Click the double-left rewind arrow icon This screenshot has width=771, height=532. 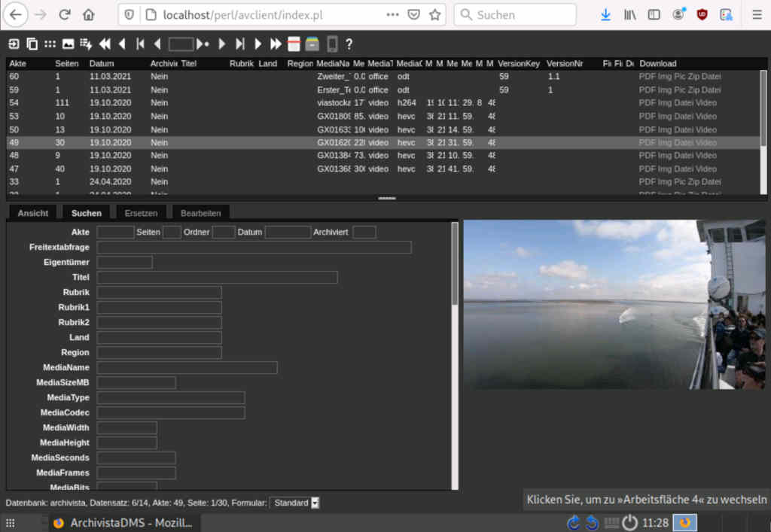point(105,44)
